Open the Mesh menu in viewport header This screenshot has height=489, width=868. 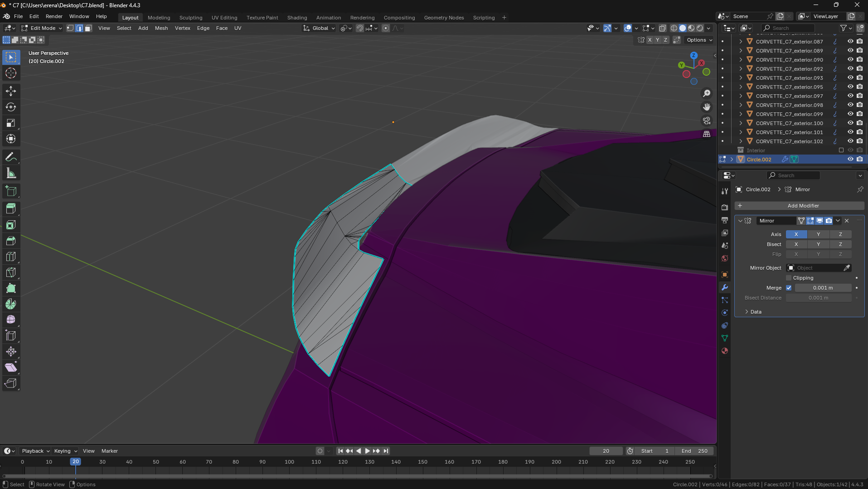(x=161, y=28)
